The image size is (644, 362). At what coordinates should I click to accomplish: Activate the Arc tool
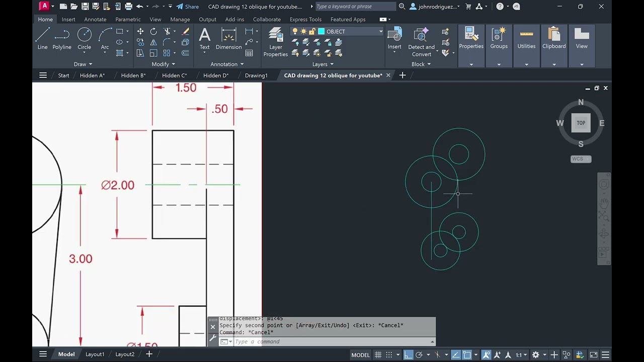coord(105,39)
